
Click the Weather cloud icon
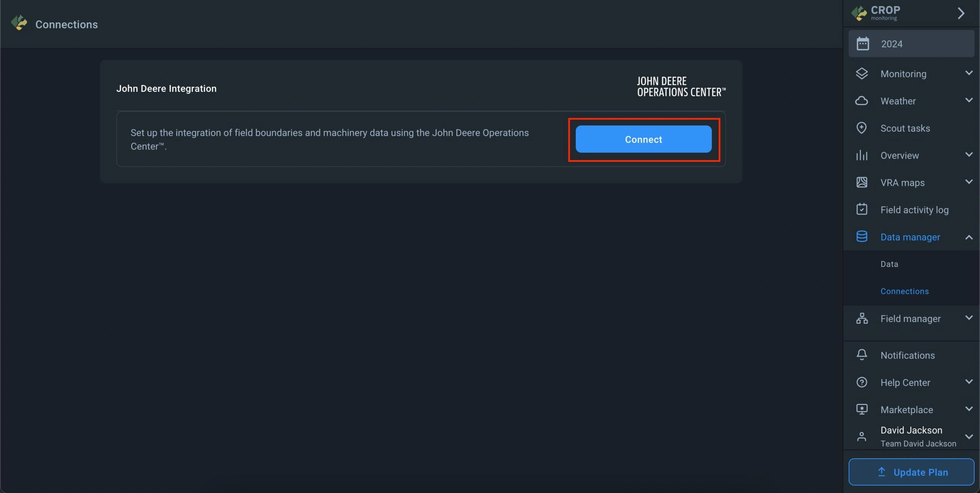(x=862, y=101)
